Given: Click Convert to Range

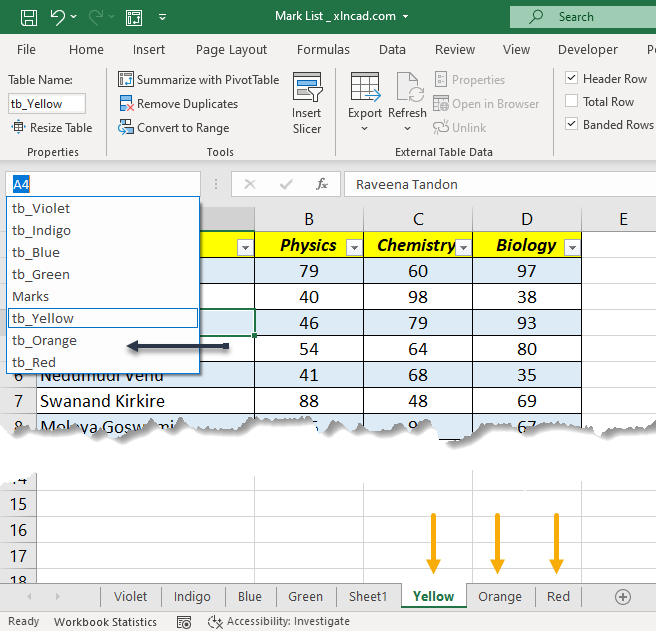Looking at the screenshot, I should click(174, 128).
